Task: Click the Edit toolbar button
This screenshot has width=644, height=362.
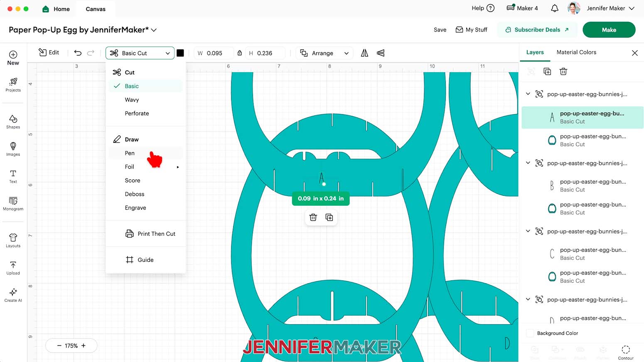Action: pos(49,52)
